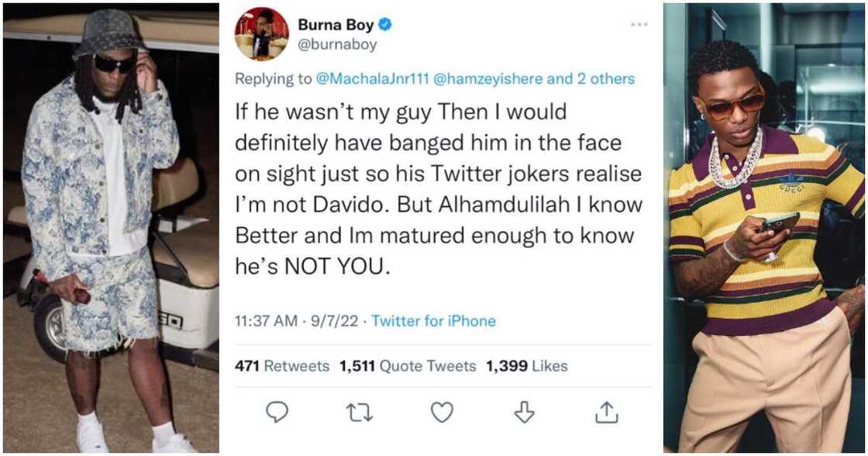This screenshot has width=868, height=456.
Task: Click the left photo of man in floral outfit
Action: pos(110,228)
